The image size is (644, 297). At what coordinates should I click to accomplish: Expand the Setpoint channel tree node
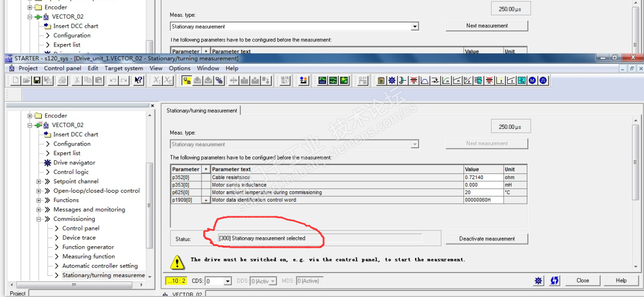pos(39,182)
